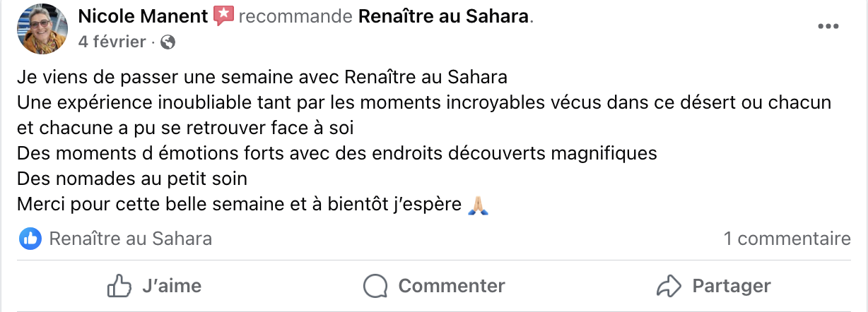The width and height of the screenshot is (868, 312).
Task: Click the speech bubble comment icon
Action: point(375,286)
